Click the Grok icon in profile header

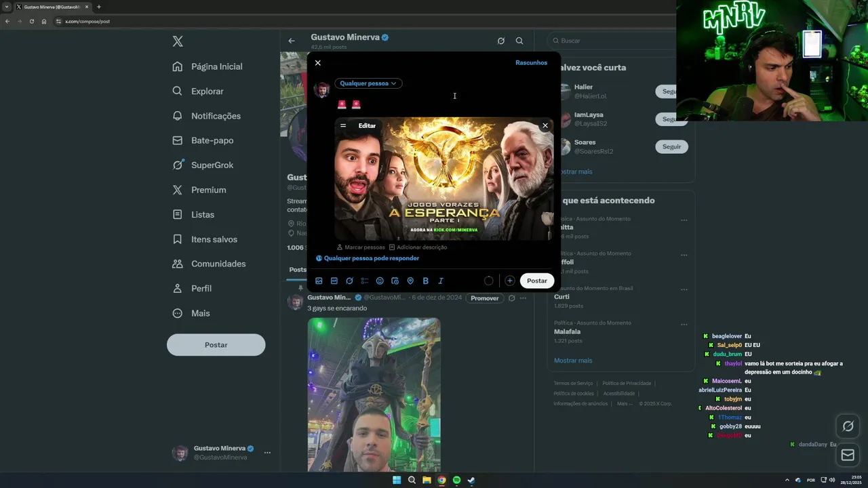tap(501, 41)
